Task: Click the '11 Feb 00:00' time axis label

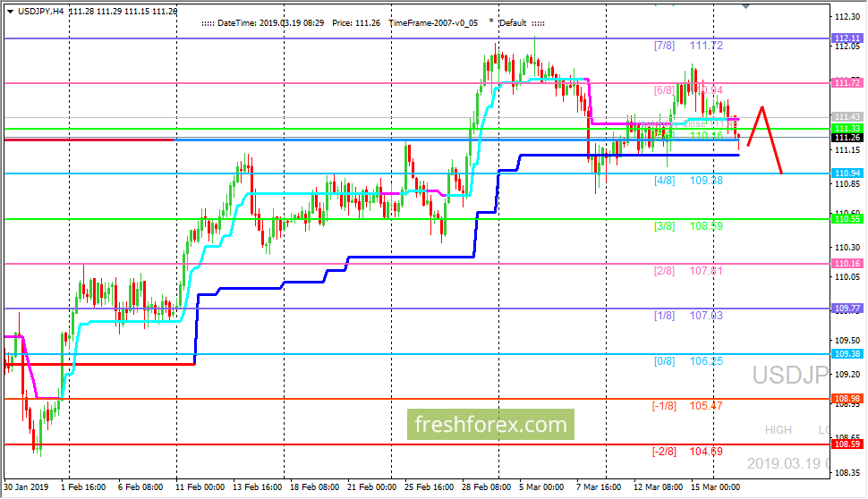Action: [x=200, y=487]
